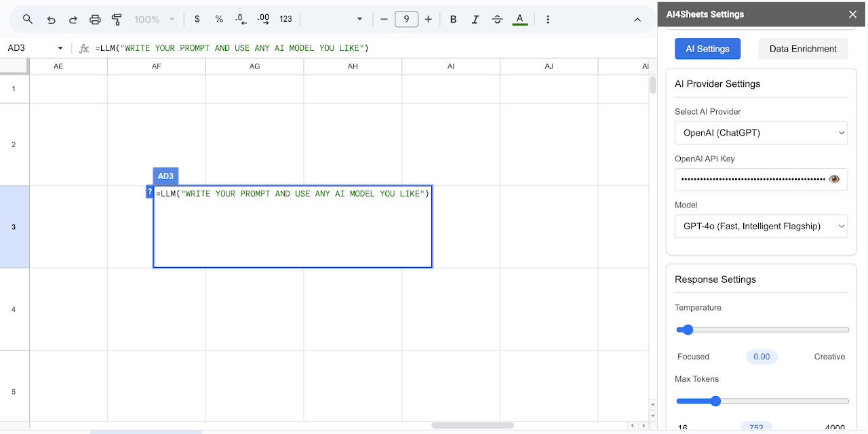Adjust the Temperature slider
The height and width of the screenshot is (434, 868).
point(763,330)
